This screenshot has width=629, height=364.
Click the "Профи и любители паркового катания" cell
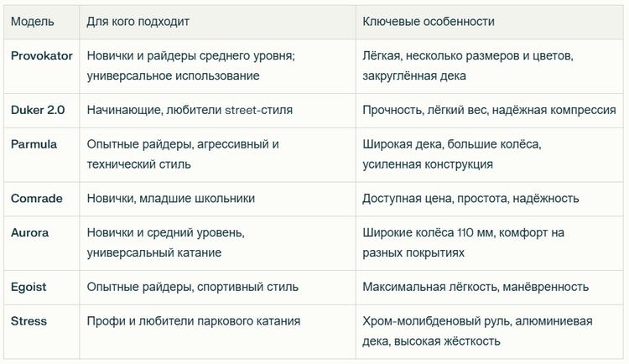194,321
